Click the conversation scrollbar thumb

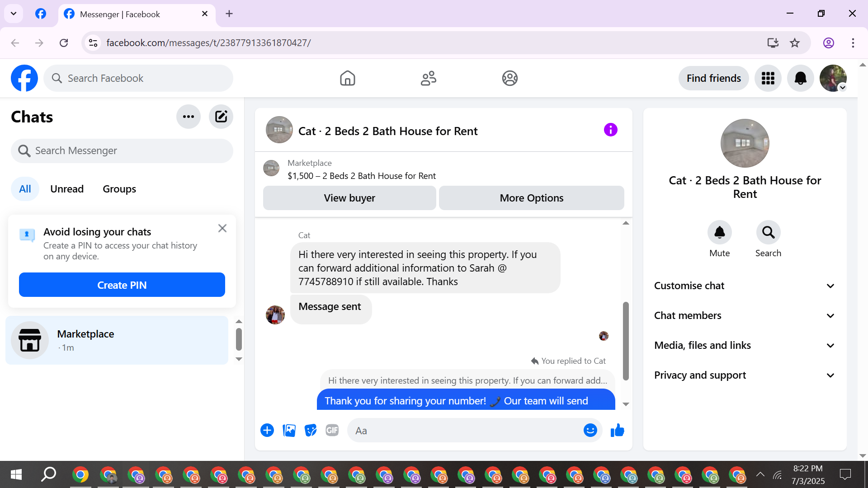(x=626, y=341)
